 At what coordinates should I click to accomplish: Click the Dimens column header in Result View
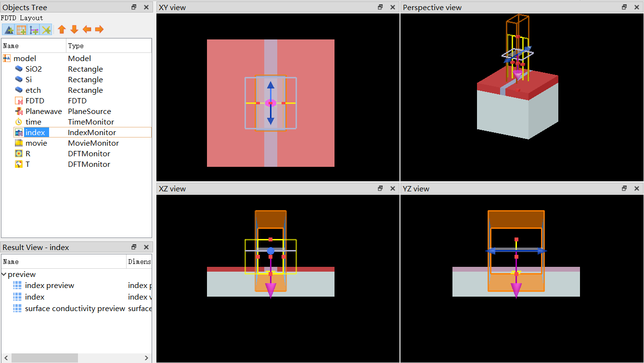[x=139, y=262]
